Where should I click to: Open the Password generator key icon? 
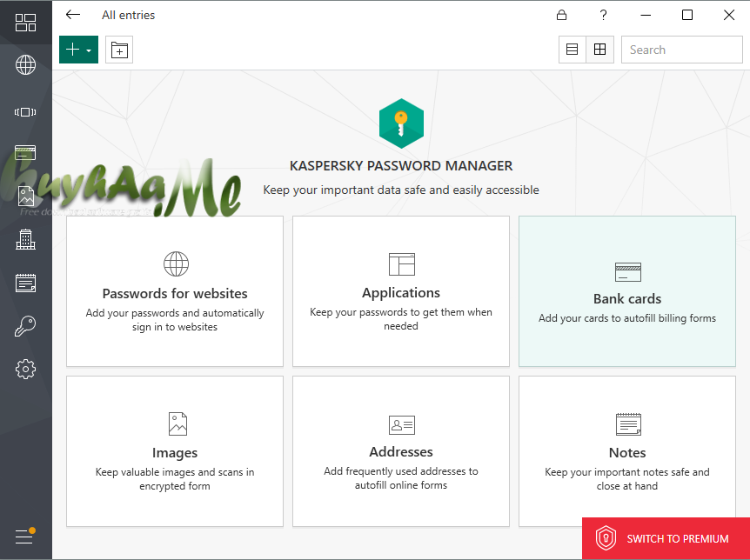[25, 326]
